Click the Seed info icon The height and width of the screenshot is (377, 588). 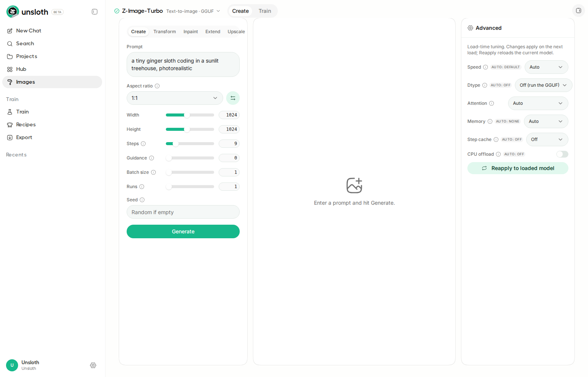pos(142,200)
